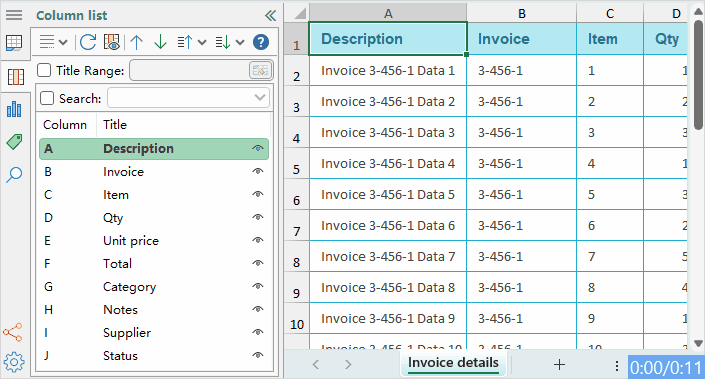Select the Description row in column list
The width and height of the screenshot is (705, 379).
(154, 149)
